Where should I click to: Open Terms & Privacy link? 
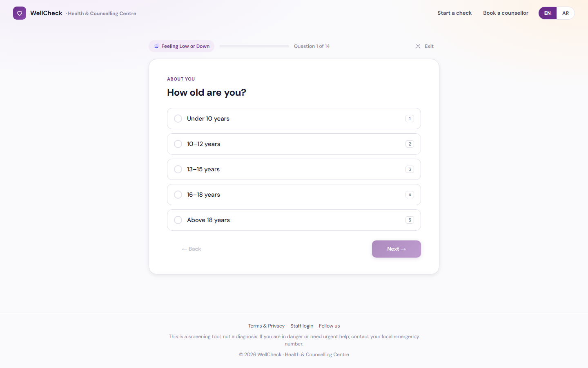point(266,326)
